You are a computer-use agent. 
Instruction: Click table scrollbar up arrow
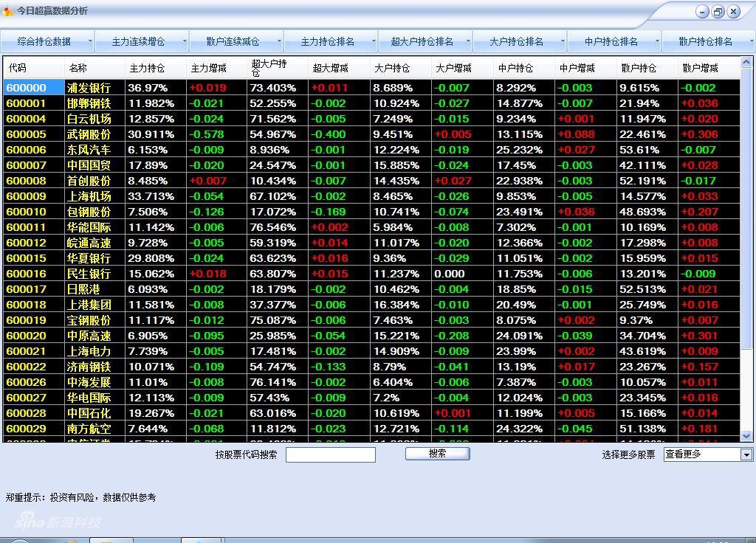746,62
